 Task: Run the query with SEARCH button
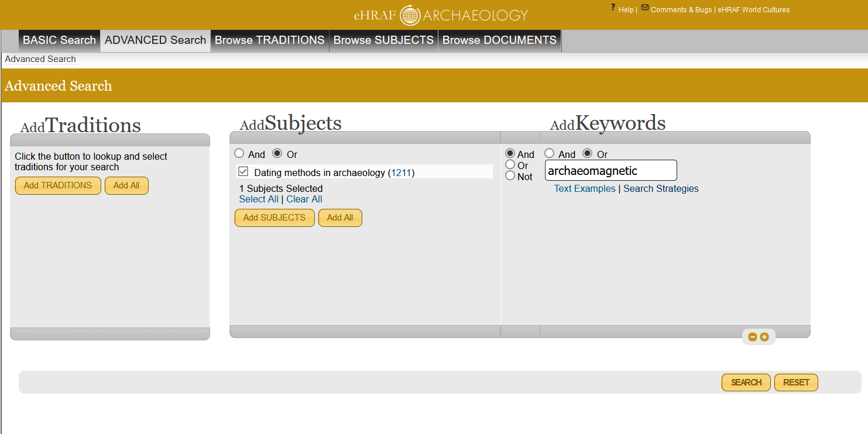[746, 383]
